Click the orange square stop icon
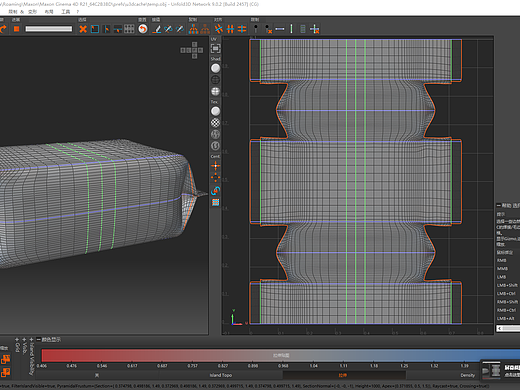Viewport: 520px width, 390px height. [16, 29]
